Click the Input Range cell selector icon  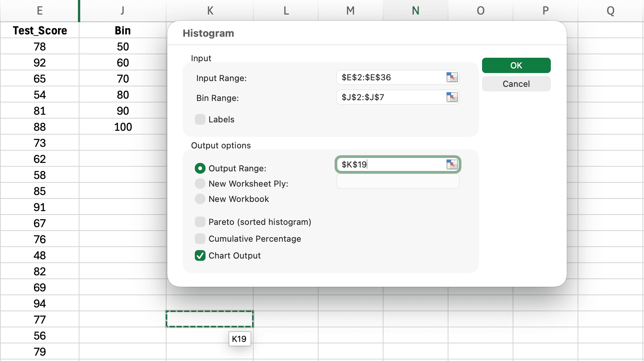pos(452,77)
